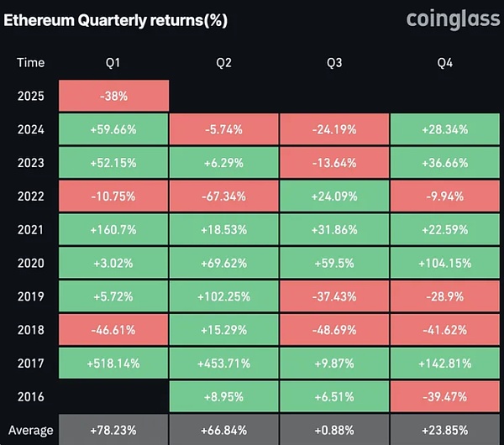
Task: Click the 2024 Q4 cell showing +28.34%
Action: 444,129
